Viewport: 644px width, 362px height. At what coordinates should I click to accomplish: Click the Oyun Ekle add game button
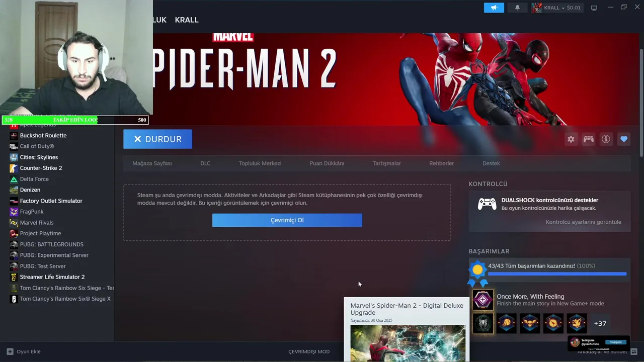click(24, 351)
